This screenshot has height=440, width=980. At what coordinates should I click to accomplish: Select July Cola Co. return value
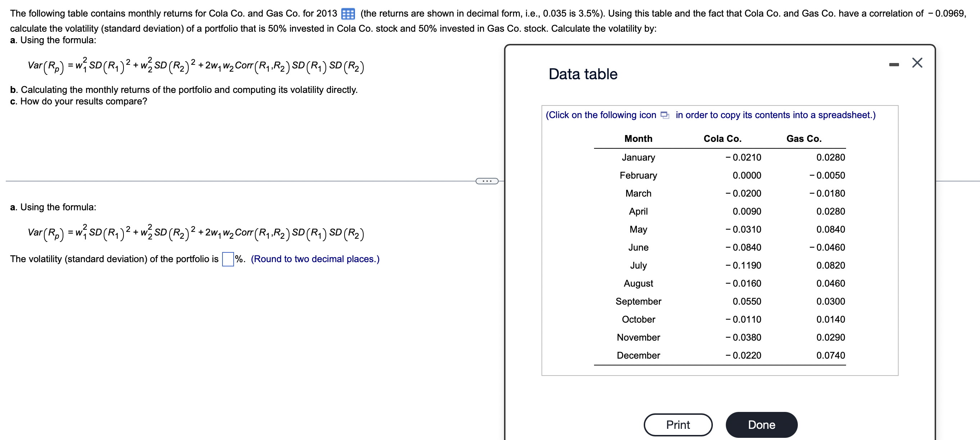click(743, 265)
